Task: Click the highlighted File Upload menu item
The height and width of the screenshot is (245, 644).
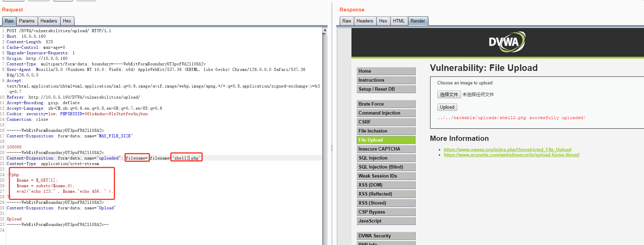Action: (x=386, y=140)
